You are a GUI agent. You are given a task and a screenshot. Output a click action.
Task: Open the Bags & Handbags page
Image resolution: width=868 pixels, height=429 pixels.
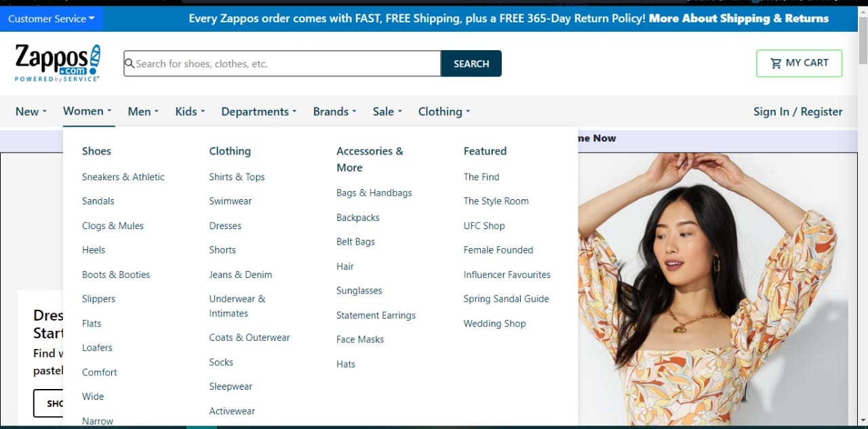click(x=374, y=192)
